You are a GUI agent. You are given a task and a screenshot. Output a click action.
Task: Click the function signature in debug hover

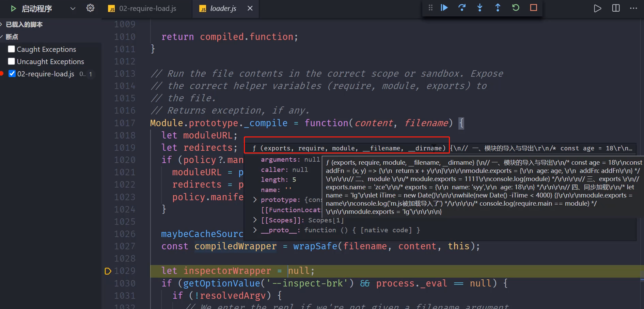tap(349, 148)
